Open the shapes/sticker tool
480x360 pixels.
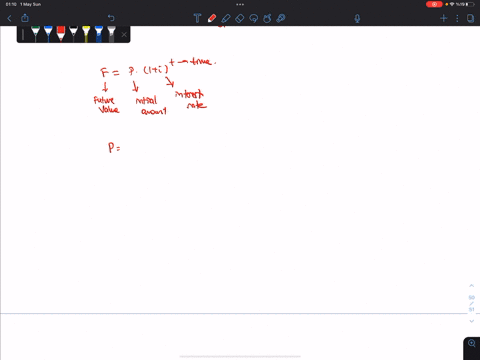[x=267, y=18]
